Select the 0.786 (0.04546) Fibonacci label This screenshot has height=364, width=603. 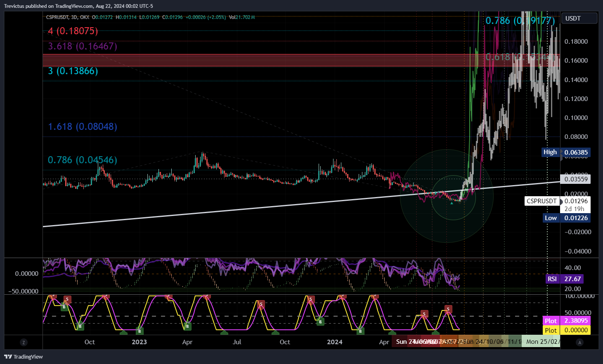[83, 160]
